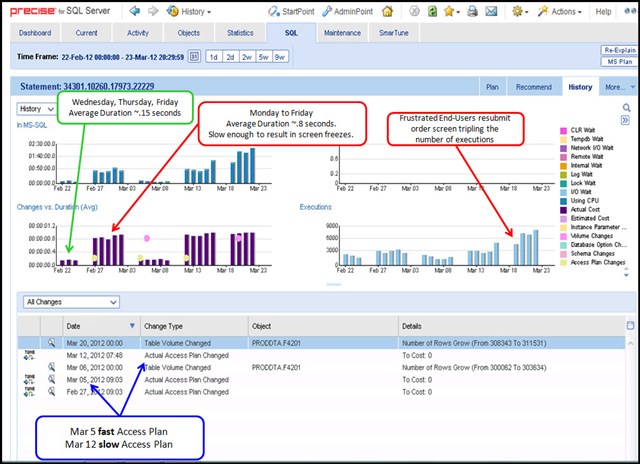The image size is (640, 464).
Task: Open the Help menu
Action: click(603, 12)
